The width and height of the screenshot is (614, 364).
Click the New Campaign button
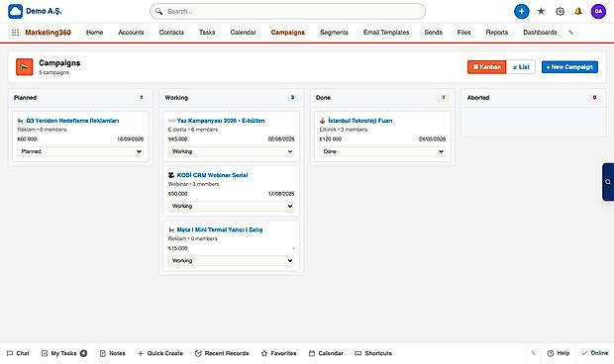click(x=569, y=67)
